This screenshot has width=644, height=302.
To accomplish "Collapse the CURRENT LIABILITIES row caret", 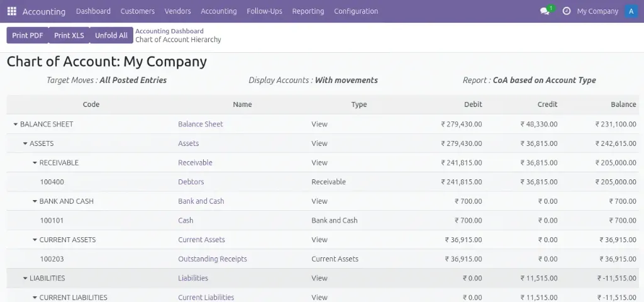I will tap(35, 298).
